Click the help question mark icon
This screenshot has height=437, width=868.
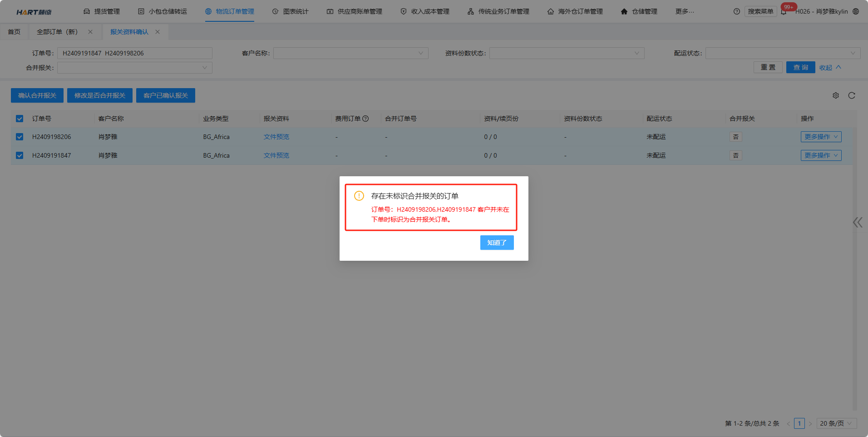(x=736, y=12)
